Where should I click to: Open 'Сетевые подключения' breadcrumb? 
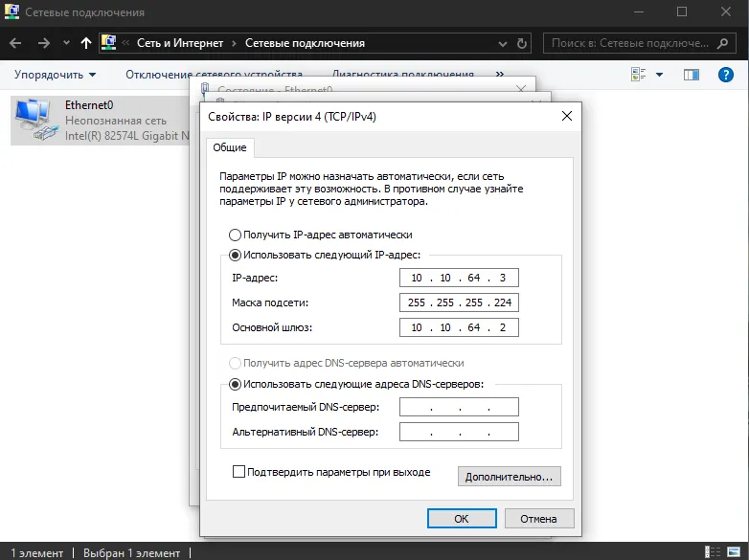tap(305, 43)
